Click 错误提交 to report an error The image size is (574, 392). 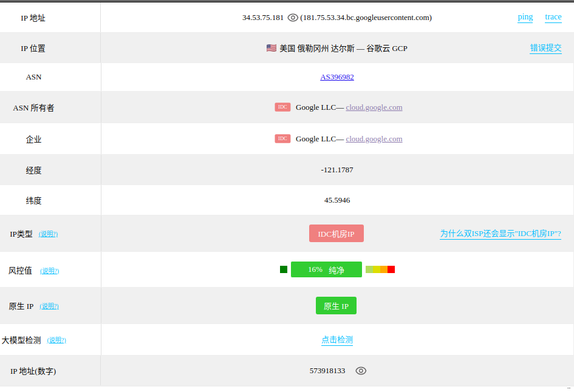click(x=545, y=48)
